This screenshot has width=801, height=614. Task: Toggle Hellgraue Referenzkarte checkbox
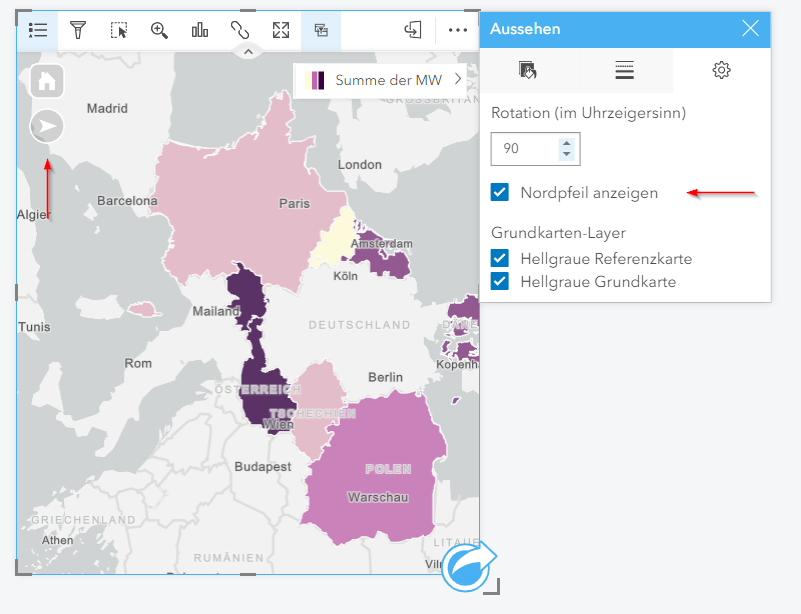pos(500,258)
